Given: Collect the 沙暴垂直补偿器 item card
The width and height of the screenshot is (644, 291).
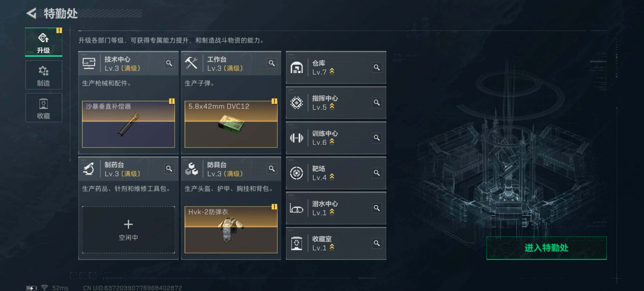Looking at the screenshot, I should (128, 124).
